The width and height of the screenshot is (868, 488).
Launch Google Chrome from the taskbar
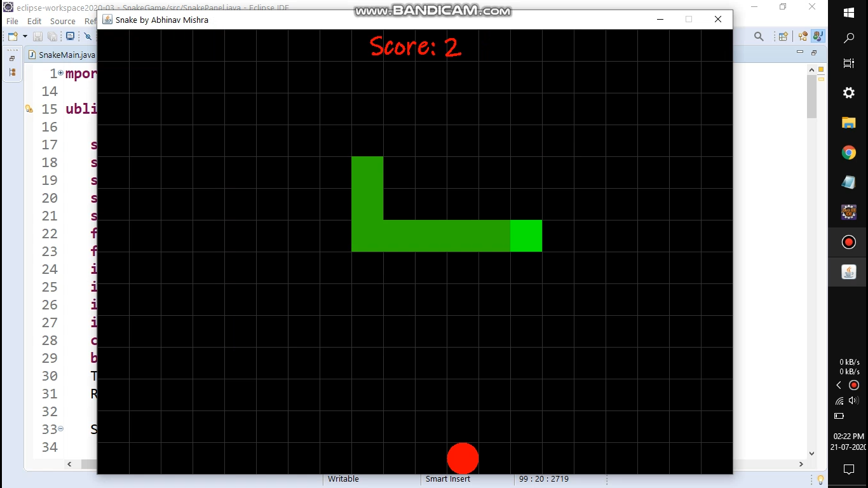848,152
